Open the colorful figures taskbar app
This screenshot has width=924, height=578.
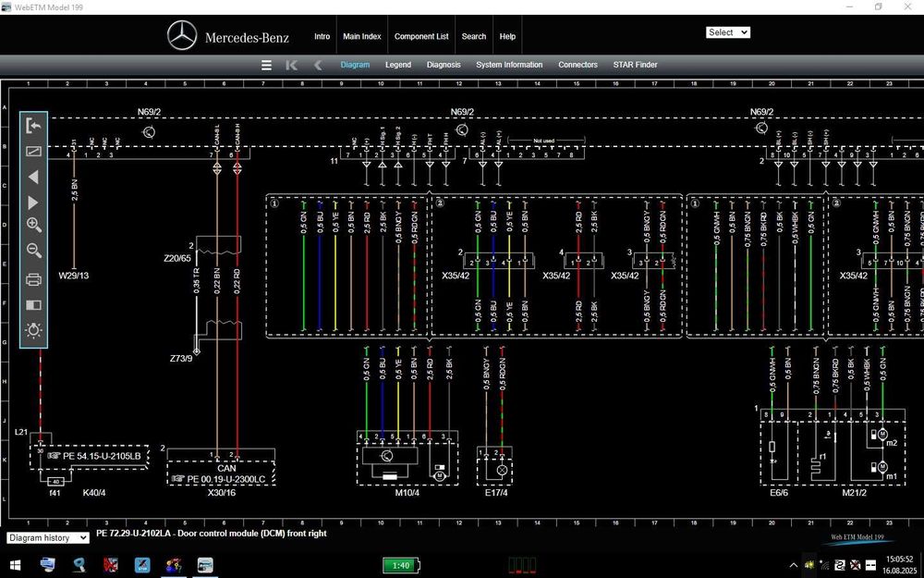(174, 565)
